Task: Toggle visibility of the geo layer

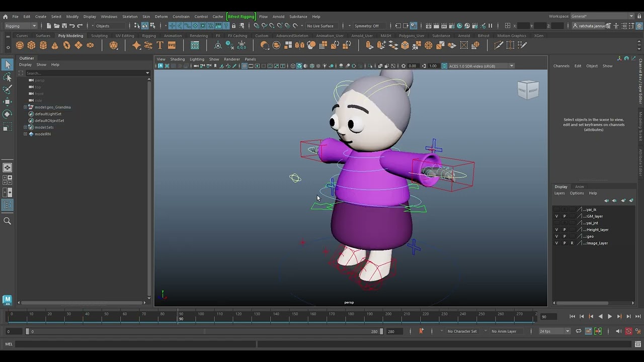Action: coord(556,236)
